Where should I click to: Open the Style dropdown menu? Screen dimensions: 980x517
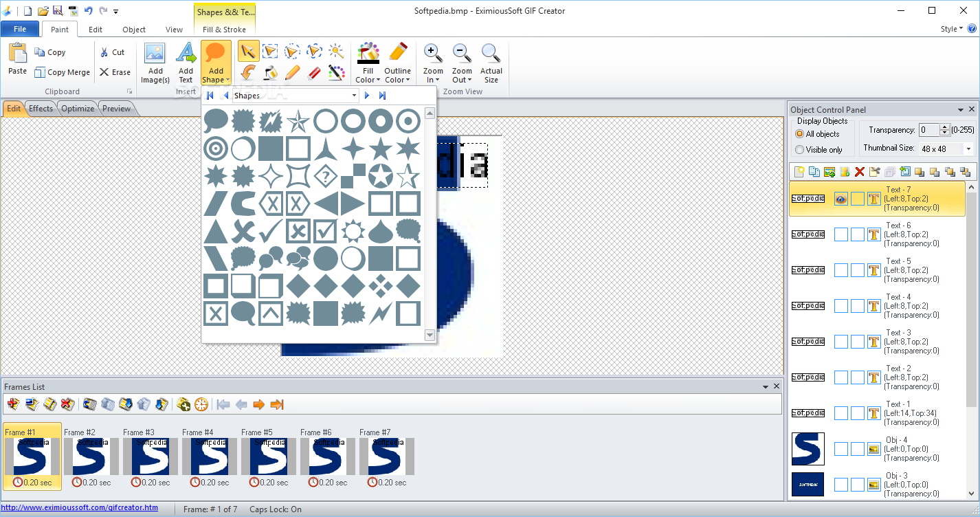coord(952,29)
